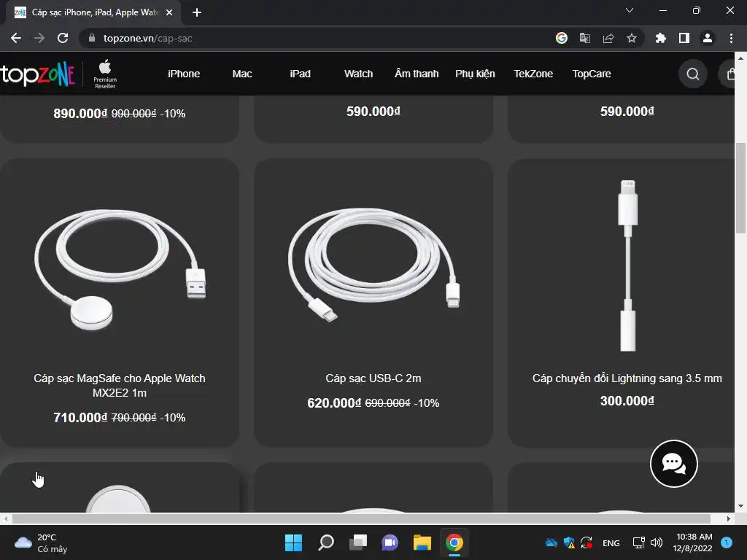Click the Cáp sạc USB-C 2m title
Viewport: 747px width, 560px height.
373,378
